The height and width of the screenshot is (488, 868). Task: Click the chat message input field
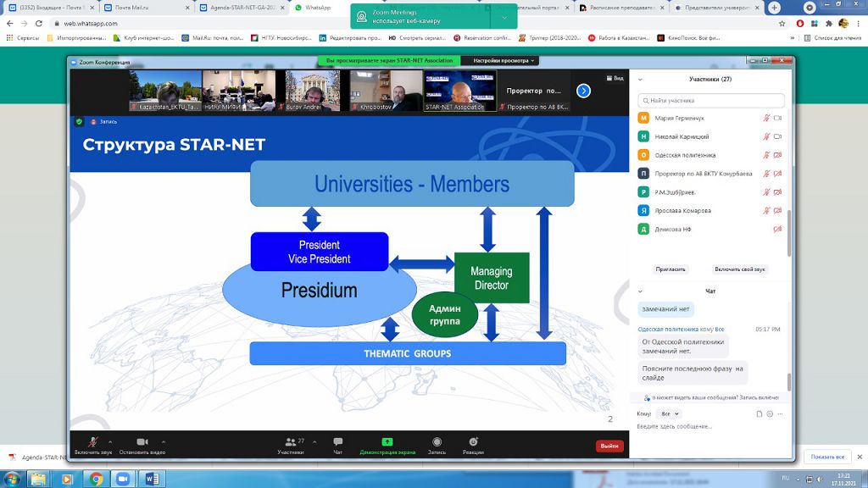click(x=711, y=426)
